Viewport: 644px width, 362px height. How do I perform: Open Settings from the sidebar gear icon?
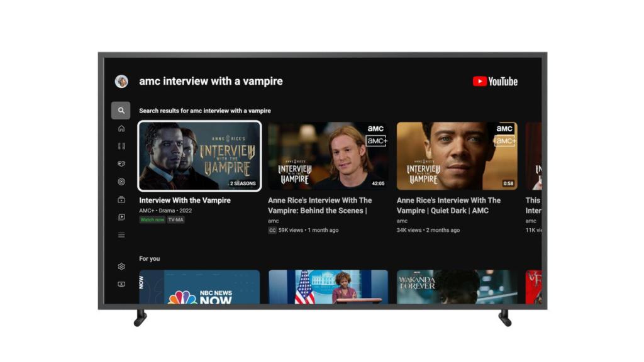tap(121, 266)
